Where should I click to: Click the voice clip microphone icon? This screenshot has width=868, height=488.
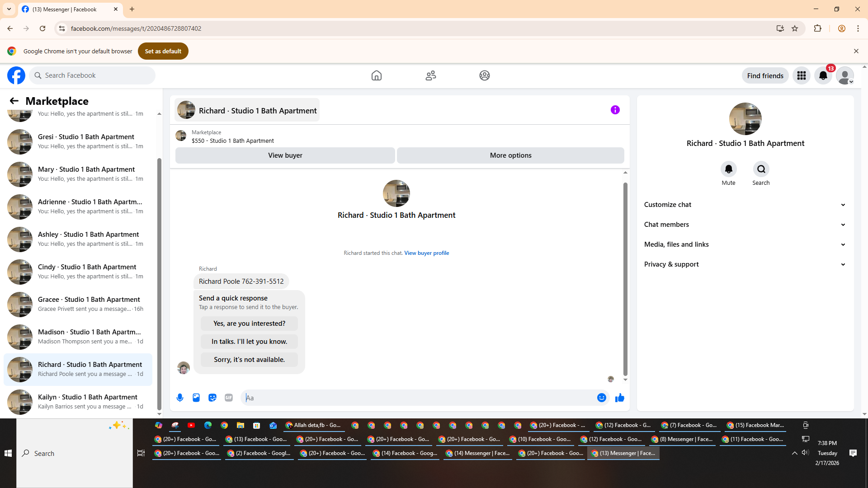pyautogui.click(x=180, y=398)
